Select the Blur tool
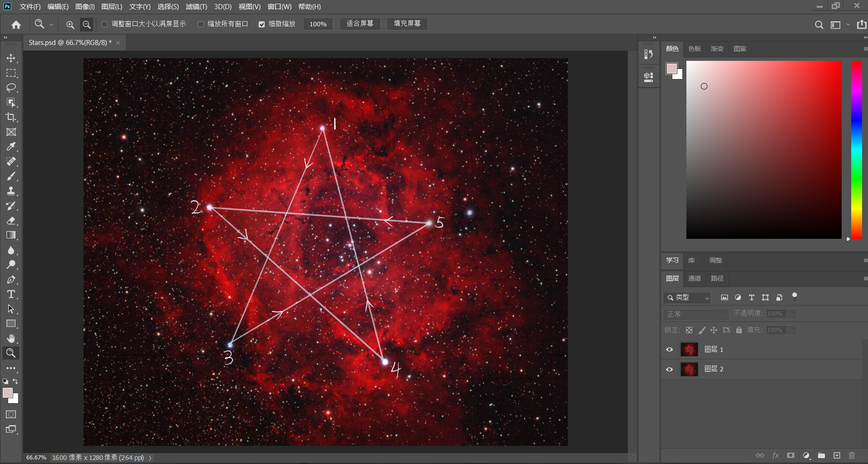Image resolution: width=868 pixels, height=464 pixels. click(x=11, y=250)
